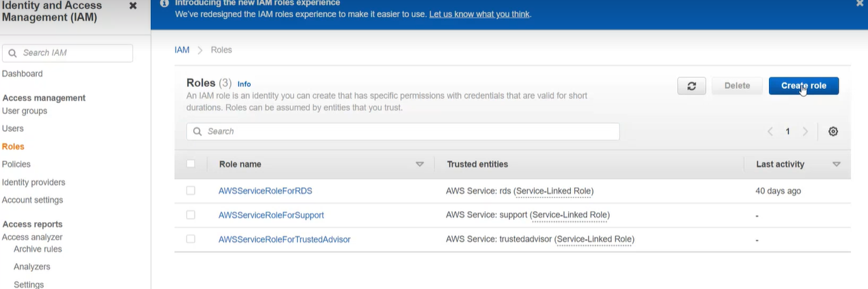Viewport: 868px width, 289px height.
Task: Click the refresh roles icon button
Action: pyautogui.click(x=692, y=86)
